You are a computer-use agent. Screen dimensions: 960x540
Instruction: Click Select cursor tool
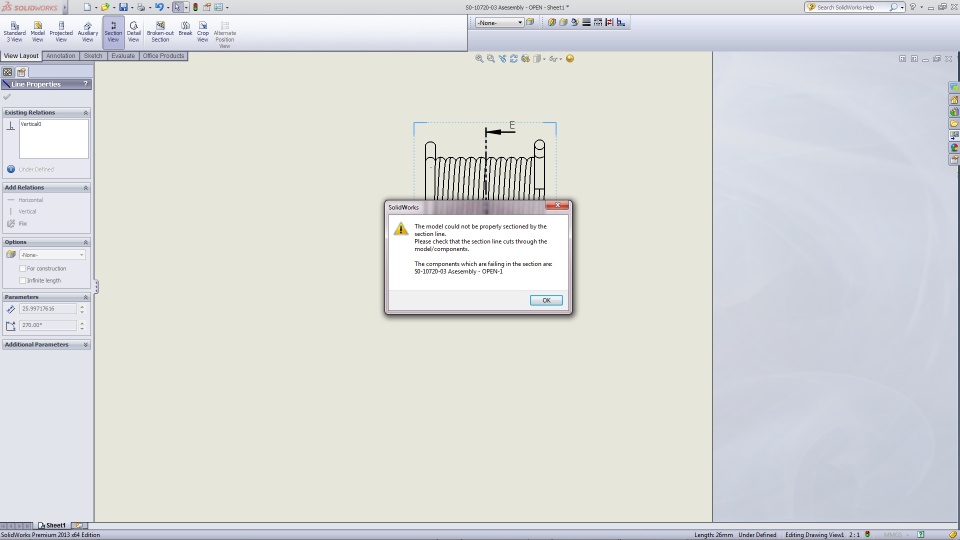(x=177, y=7)
